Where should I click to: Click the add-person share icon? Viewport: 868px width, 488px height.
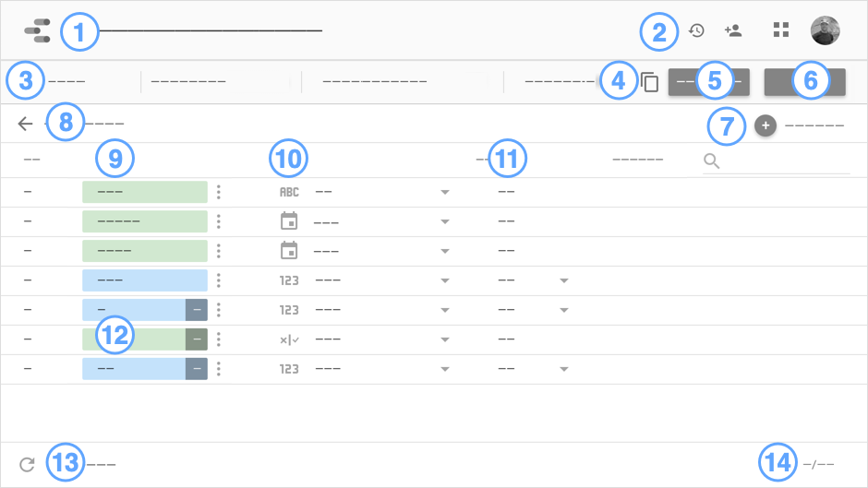click(734, 30)
